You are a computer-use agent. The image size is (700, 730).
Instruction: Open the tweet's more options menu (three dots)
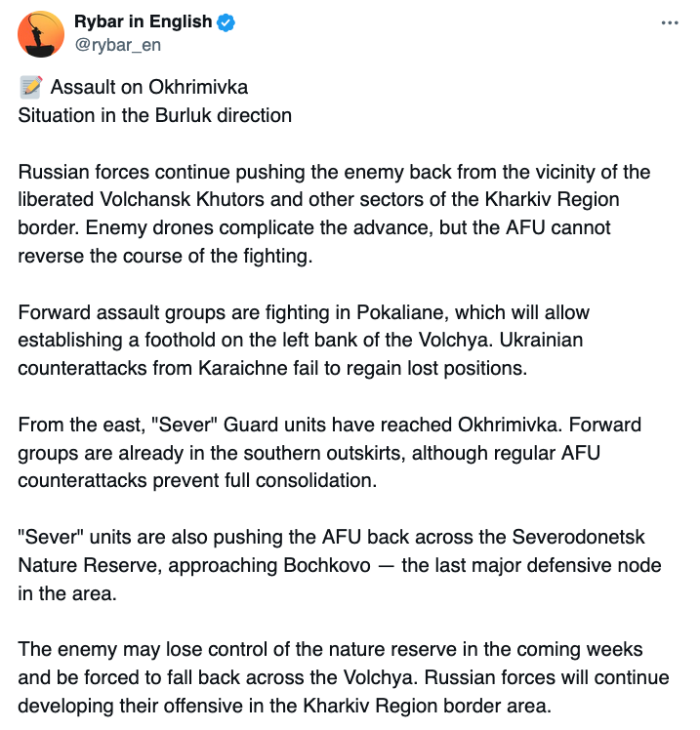(x=670, y=23)
